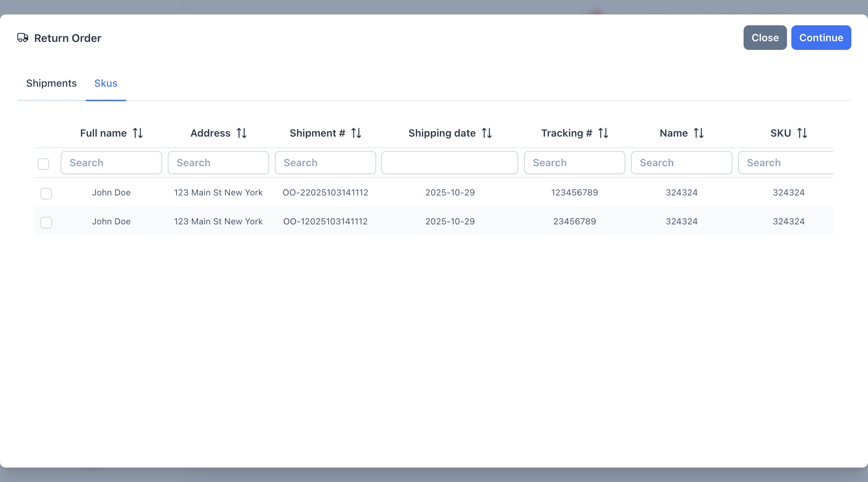The height and width of the screenshot is (482, 868).
Task: Click the Tracking # search field
Action: coord(574,163)
